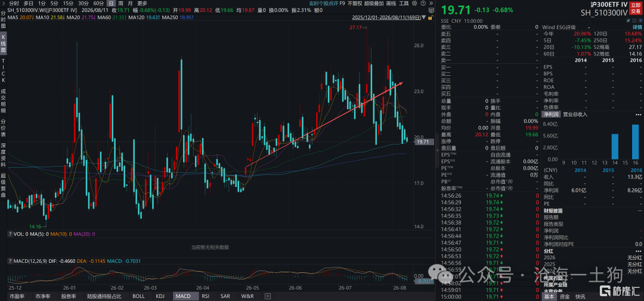Open the 实时个股点评 link

click(323, 3)
